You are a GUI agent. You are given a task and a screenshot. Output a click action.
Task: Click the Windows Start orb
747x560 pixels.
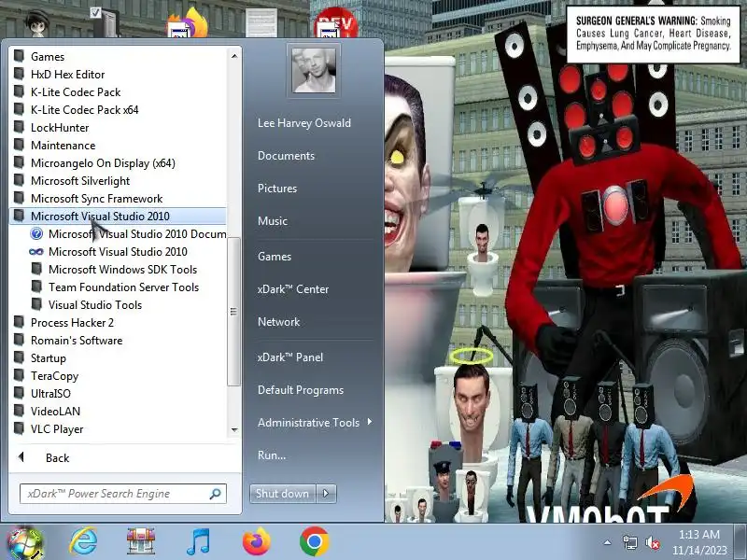23,542
